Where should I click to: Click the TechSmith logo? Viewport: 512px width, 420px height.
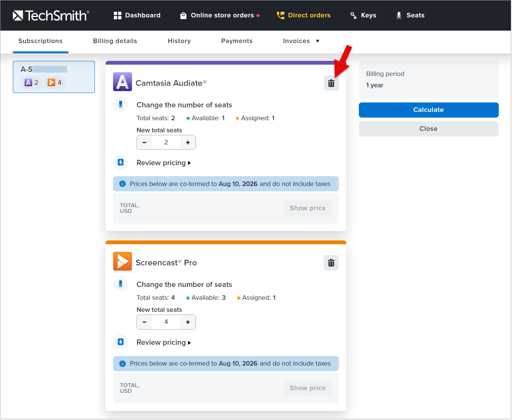(x=51, y=15)
